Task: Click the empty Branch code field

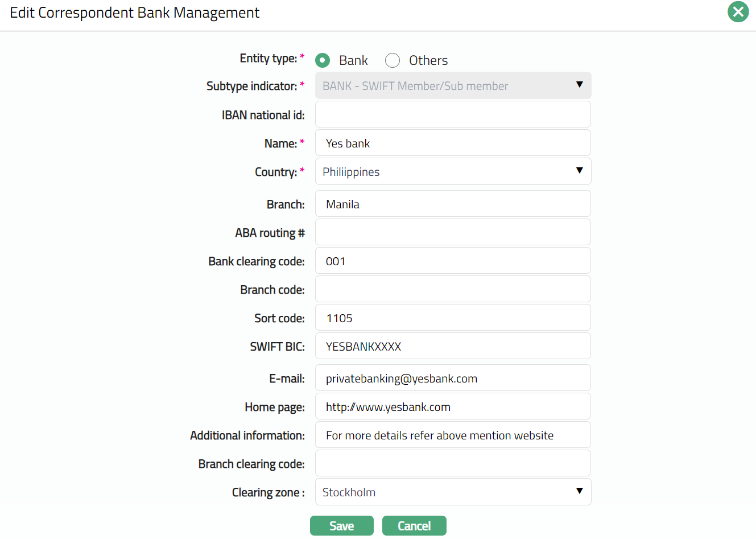Action: (453, 289)
